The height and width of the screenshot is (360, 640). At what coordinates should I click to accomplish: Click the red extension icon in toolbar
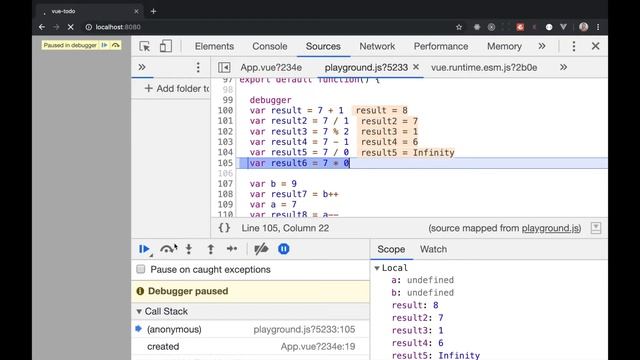520,27
